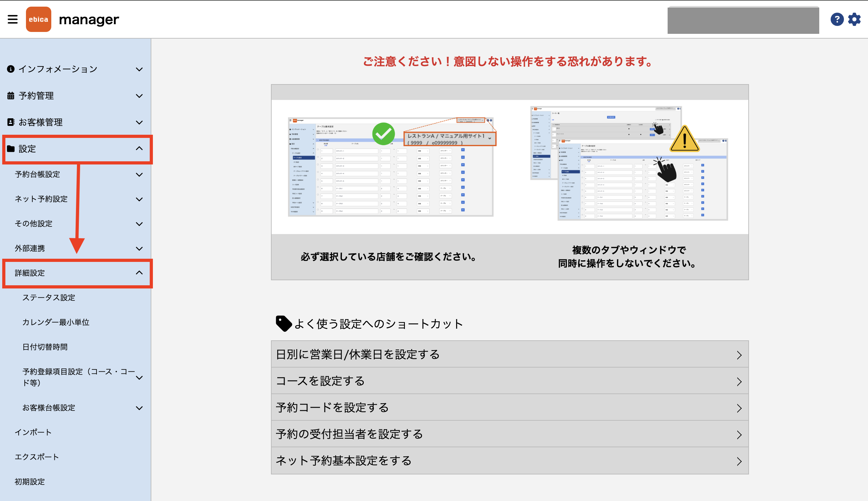Click caption 必ず選択している店舗をご確認ください
868x501 pixels.
[x=388, y=257]
